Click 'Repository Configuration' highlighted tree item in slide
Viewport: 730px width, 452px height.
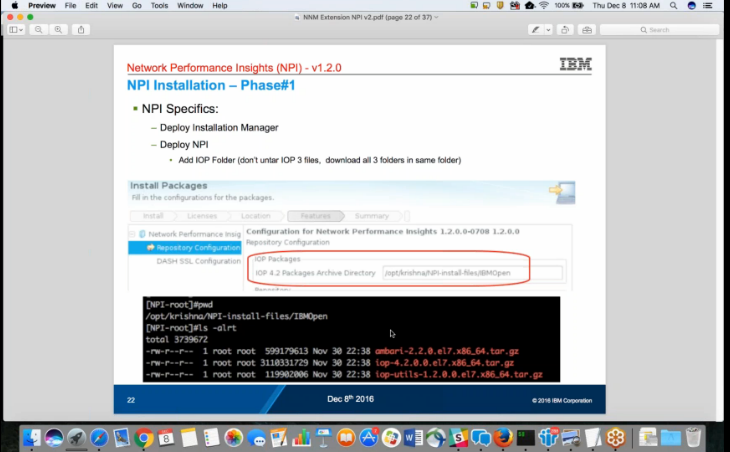click(185, 248)
